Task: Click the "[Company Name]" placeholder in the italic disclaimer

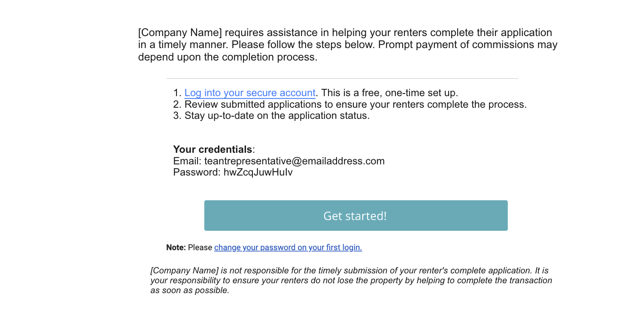Action: pos(184,271)
